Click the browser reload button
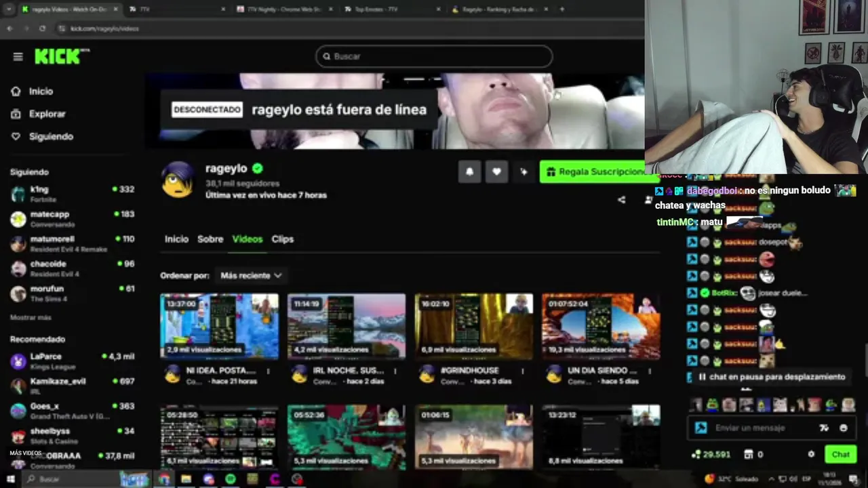 (42, 28)
